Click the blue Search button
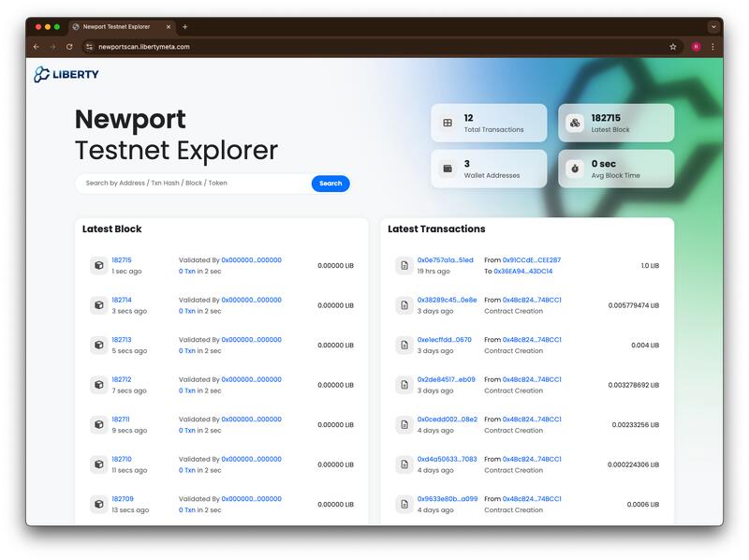The width and height of the screenshot is (749, 560). tap(330, 184)
